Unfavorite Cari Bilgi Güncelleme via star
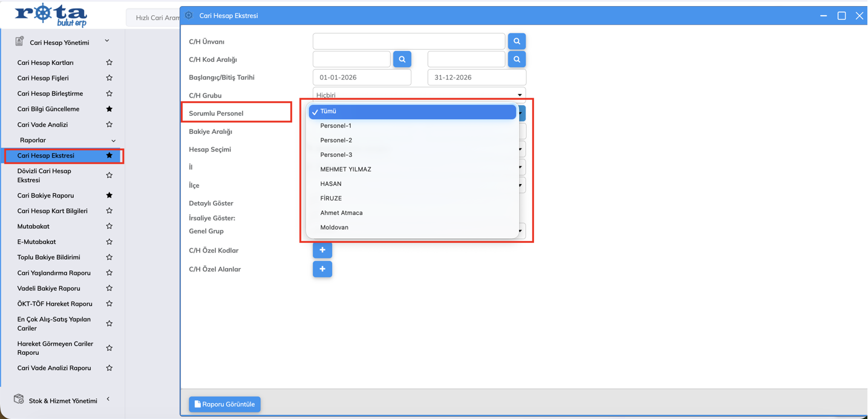This screenshot has width=868, height=419. coord(109,109)
